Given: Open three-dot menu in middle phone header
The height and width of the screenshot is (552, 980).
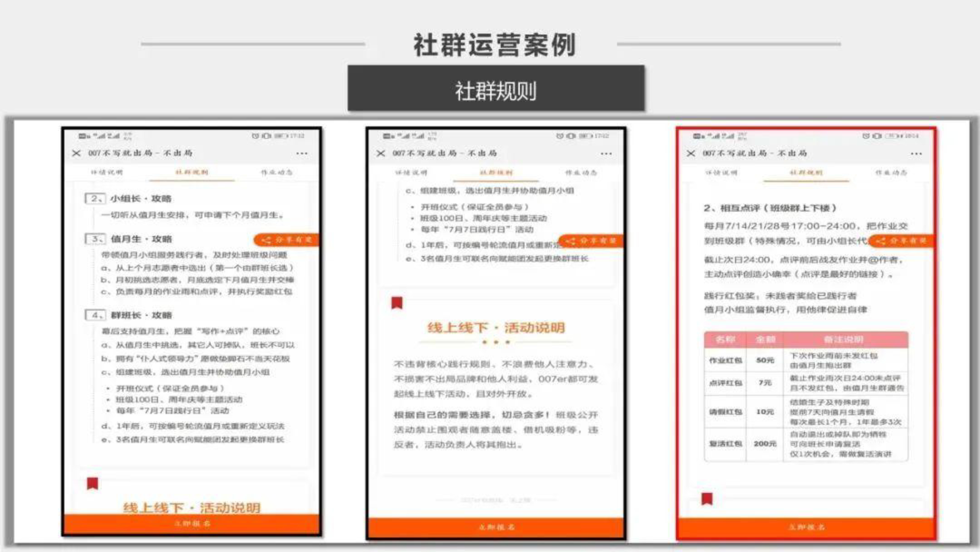Looking at the screenshot, I should [x=606, y=154].
